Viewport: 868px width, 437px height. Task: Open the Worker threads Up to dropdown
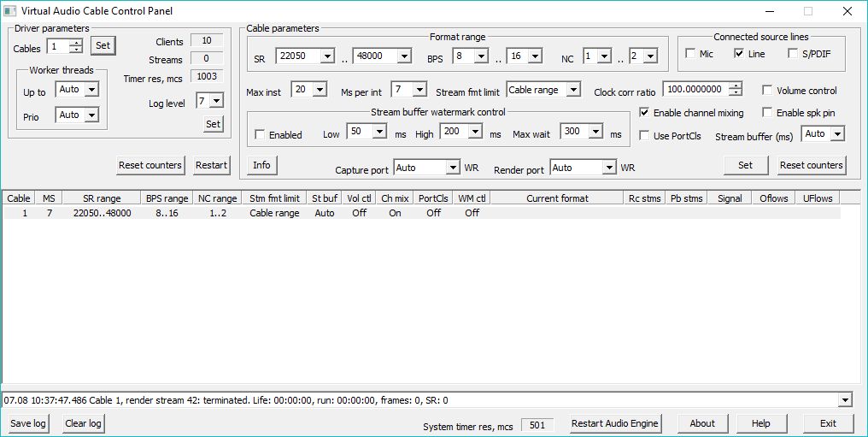92,89
